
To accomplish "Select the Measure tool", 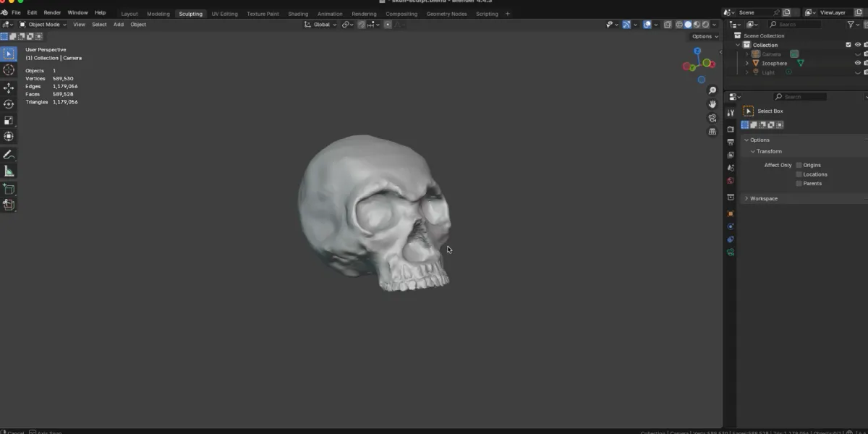I will [x=9, y=171].
